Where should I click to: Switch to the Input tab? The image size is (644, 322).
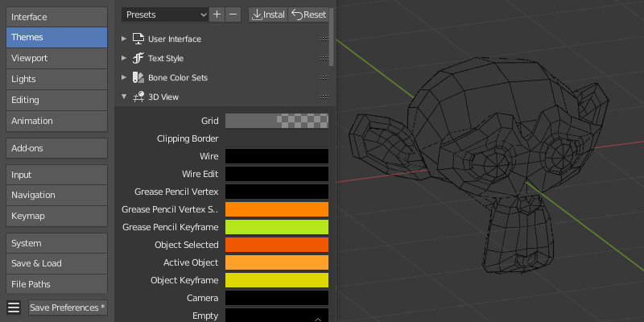click(56, 175)
